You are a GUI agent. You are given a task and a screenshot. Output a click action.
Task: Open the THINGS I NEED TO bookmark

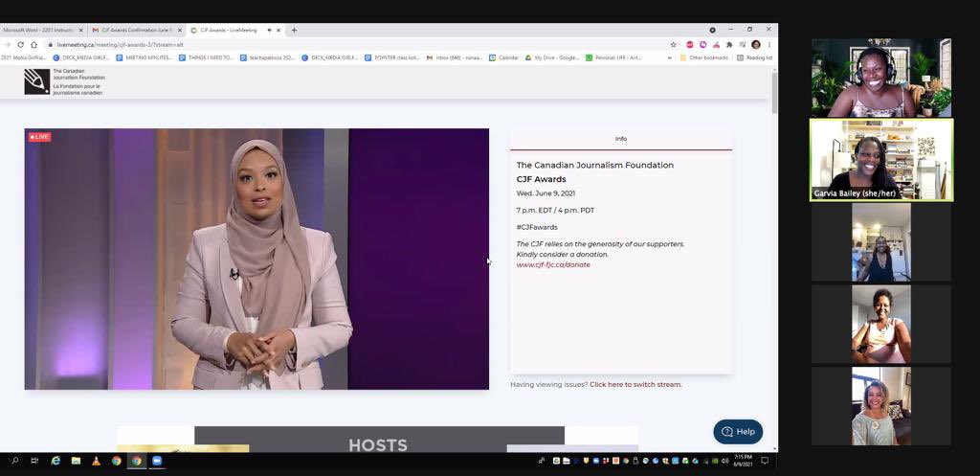(x=207, y=57)
